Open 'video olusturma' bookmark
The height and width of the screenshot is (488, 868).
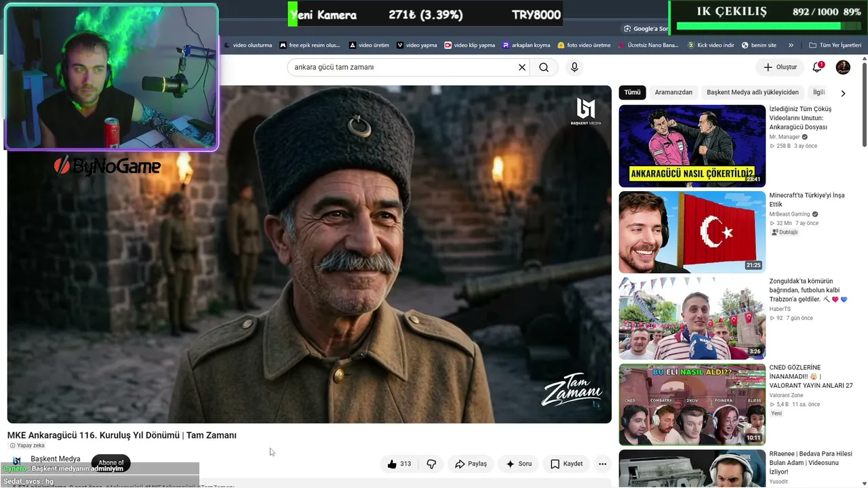tap(248, 45)
